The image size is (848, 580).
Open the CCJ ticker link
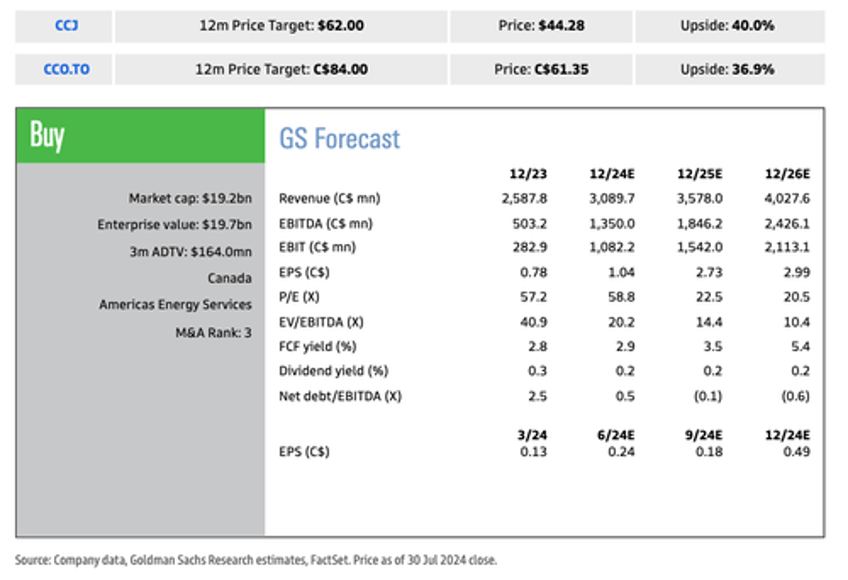[67, 25]
